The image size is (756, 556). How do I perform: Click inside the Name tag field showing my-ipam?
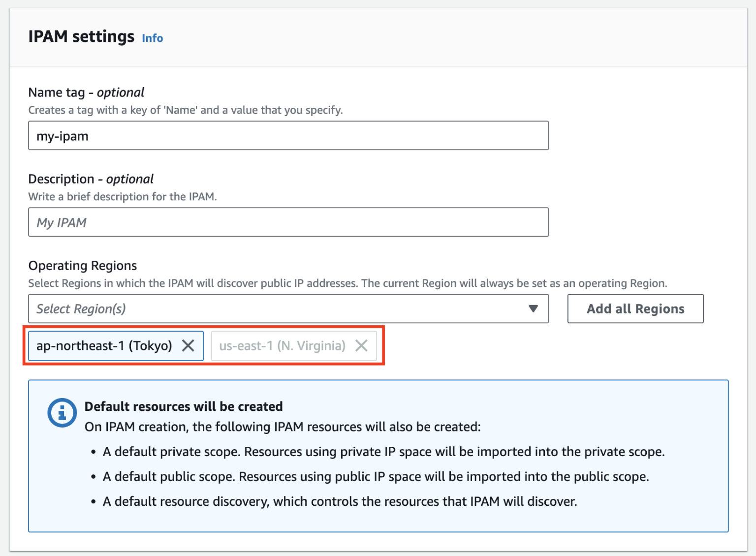pyautogui.click(x=288, y=135)
